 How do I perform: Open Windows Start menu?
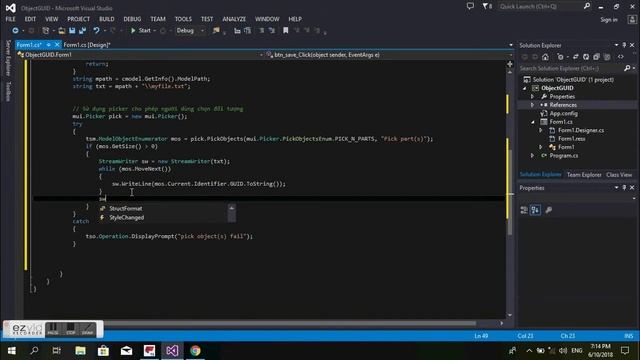click(x=11, y=351)
